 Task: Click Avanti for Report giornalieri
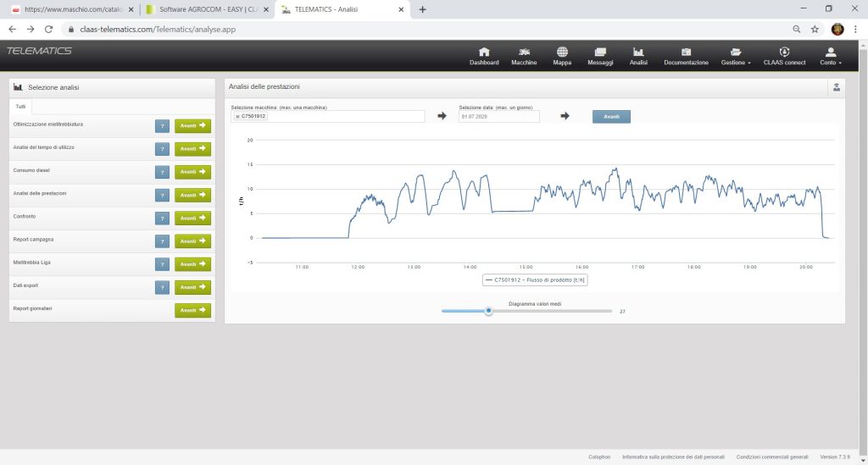[x=192, y=310]
